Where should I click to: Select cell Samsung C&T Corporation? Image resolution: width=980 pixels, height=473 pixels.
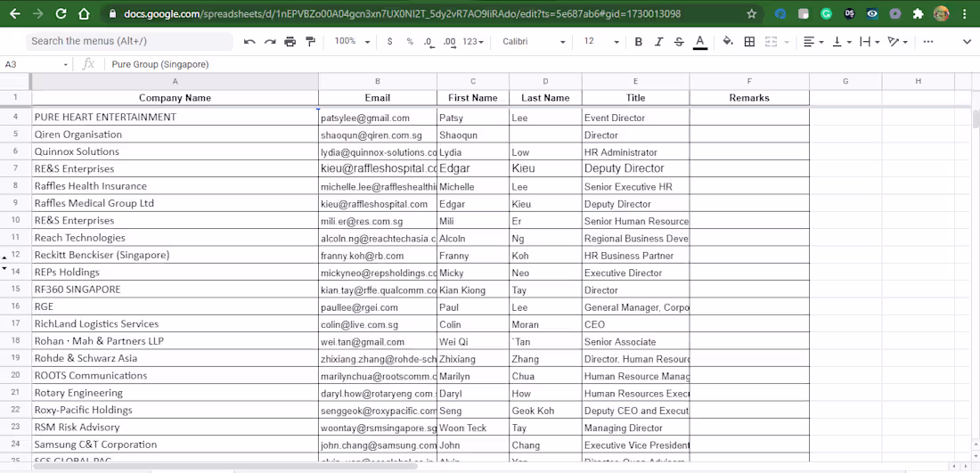coord(175,444)
